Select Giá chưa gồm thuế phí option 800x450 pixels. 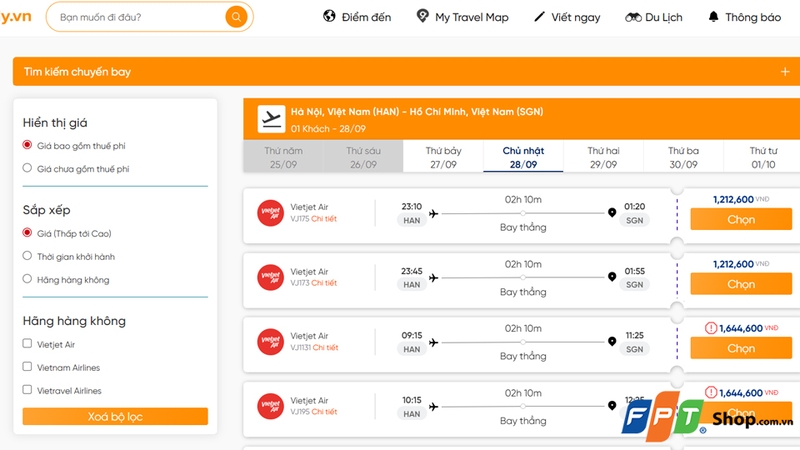28,169
